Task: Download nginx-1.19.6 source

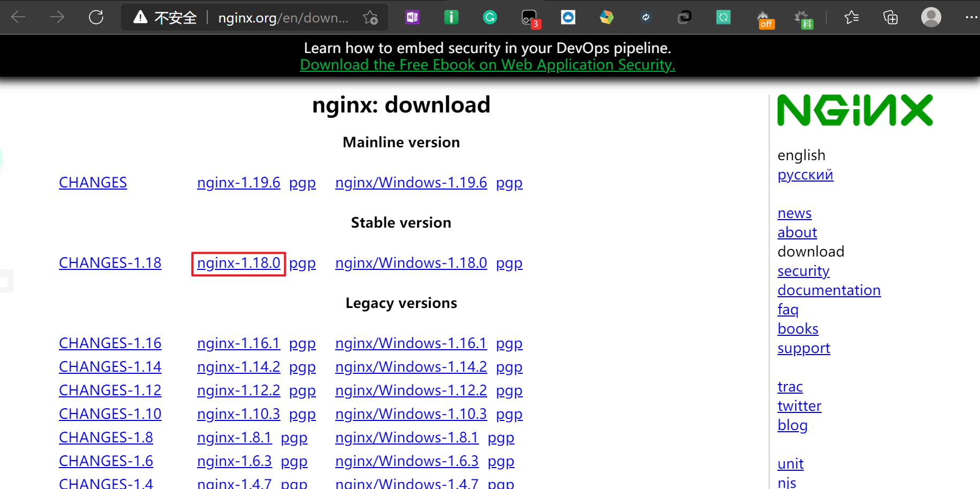Action: pyautogui.click(x=239, y=183)
